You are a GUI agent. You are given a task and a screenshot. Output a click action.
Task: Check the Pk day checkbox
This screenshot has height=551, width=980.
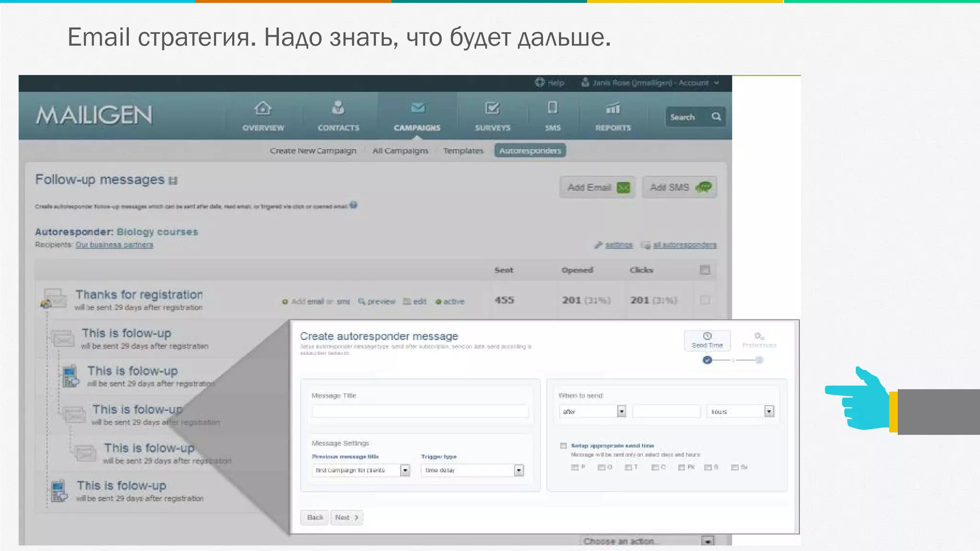pyautogui.click(x=681, y=467)
